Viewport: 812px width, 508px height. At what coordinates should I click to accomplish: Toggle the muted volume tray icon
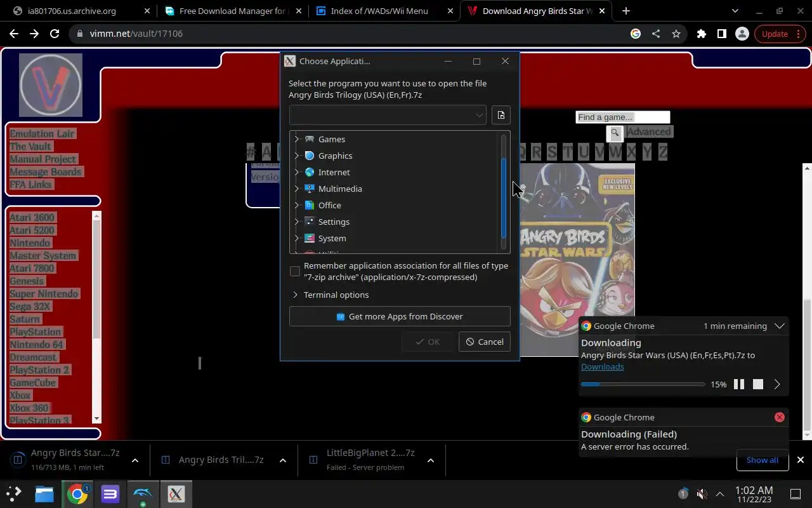pyautogui.click(x=702, y=494)
